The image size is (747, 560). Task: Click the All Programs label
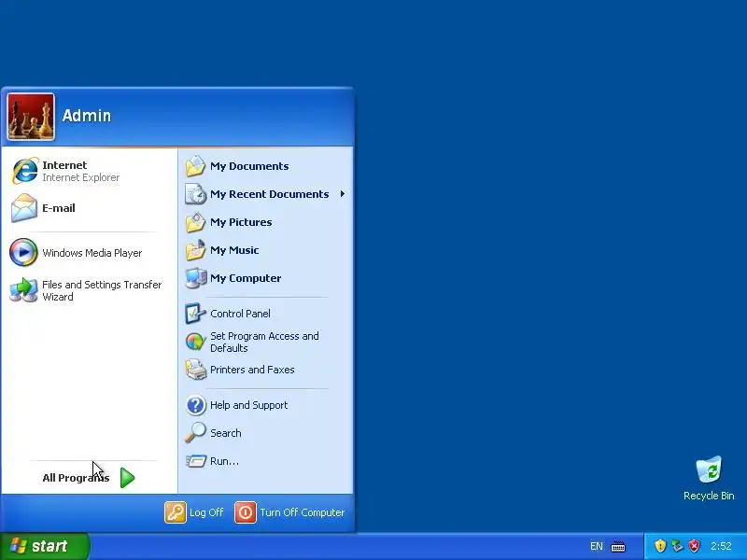76,478
